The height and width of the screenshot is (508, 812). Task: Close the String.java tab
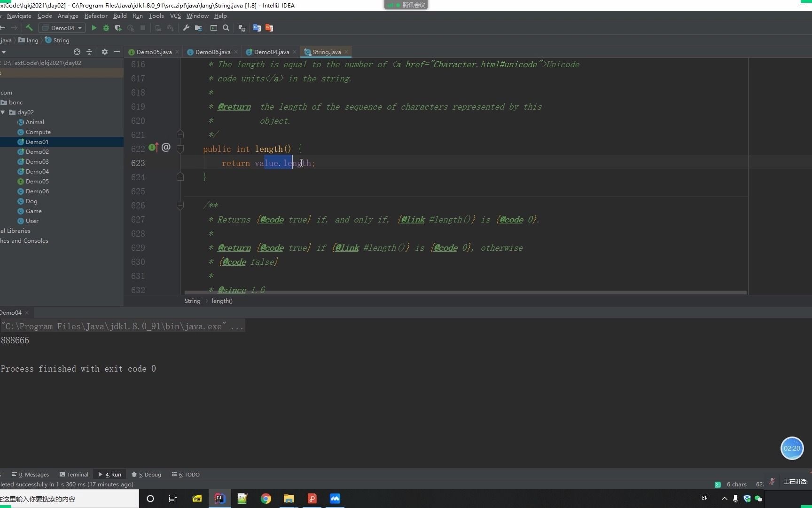pyautogui.click(x=346, y=52)
